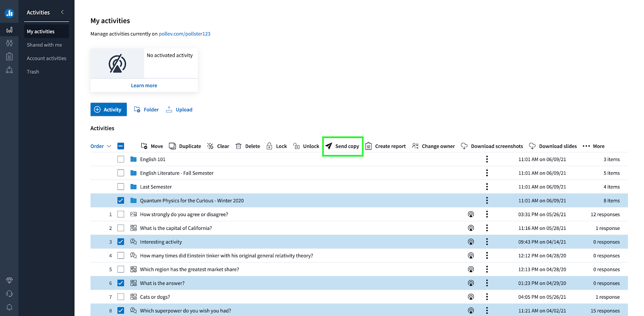Click the Delete trash can icon
This screenshot has height=316, width=644.
238,146
